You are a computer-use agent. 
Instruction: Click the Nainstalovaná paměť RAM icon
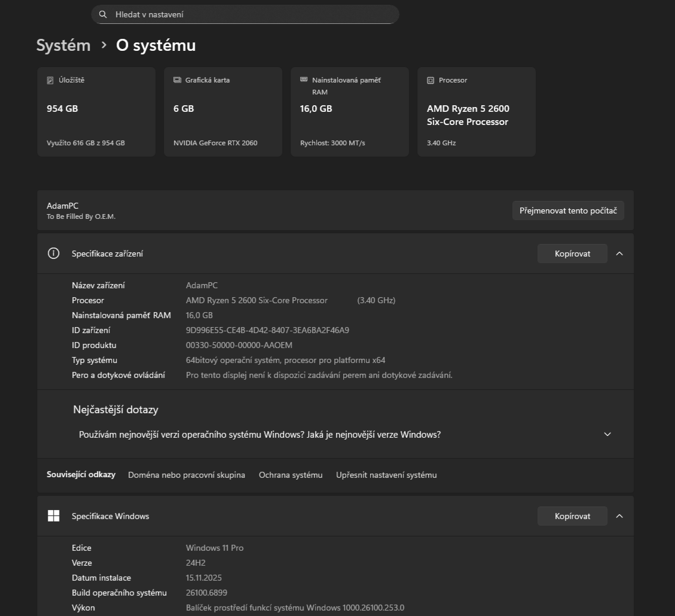pos(304,80)
